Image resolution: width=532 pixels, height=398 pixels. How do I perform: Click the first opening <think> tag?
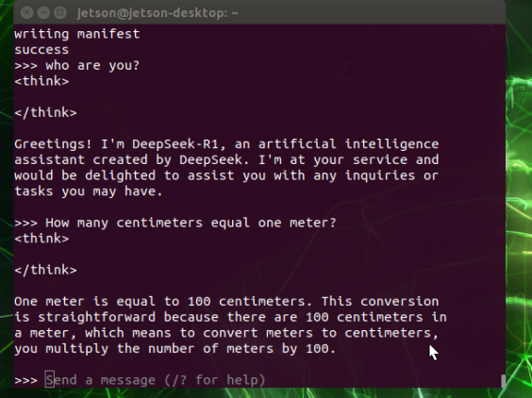coord(42,81)
